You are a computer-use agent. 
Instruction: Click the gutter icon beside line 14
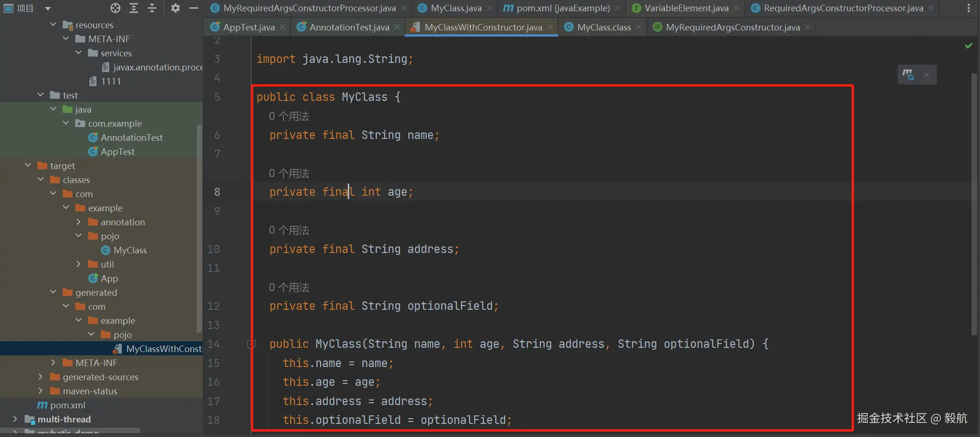(252, 344)
